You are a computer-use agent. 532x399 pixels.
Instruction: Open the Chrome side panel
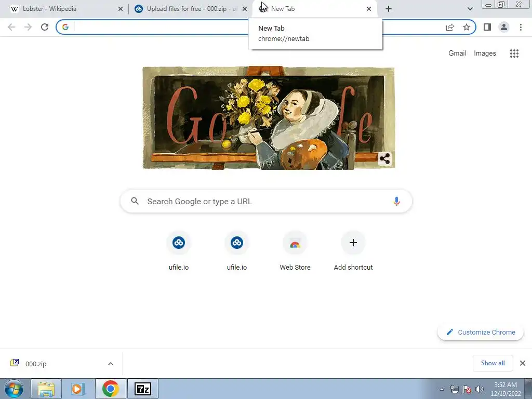(x=487, y=27)
